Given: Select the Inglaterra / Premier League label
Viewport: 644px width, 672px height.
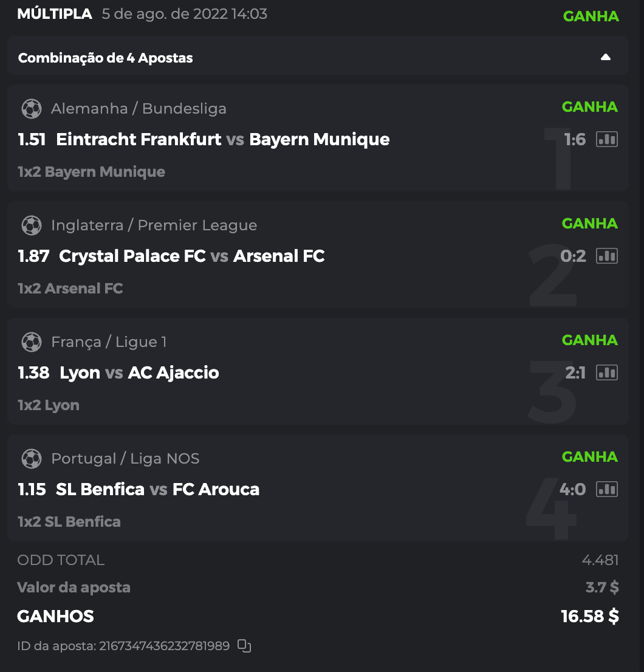Looking at the screenshot, I should pos(154,225).
